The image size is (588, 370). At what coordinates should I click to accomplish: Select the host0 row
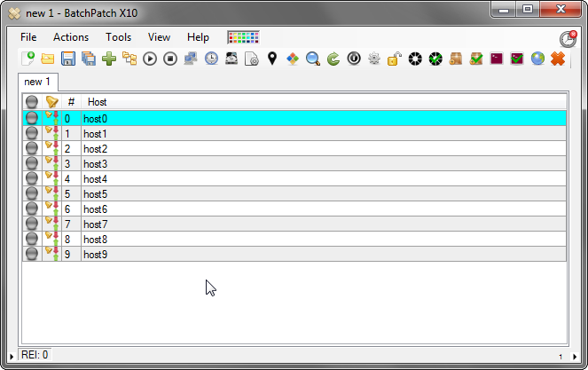pyautogui.click(x=294, y=119)
